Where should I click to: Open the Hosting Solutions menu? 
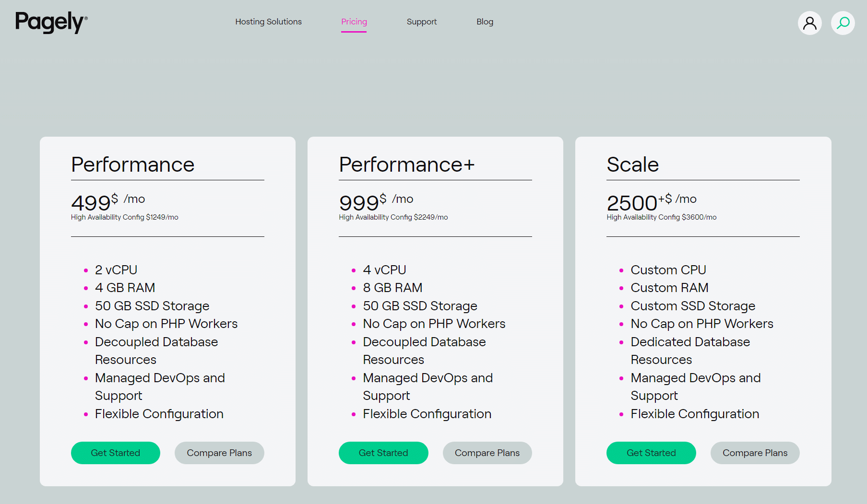268,22
